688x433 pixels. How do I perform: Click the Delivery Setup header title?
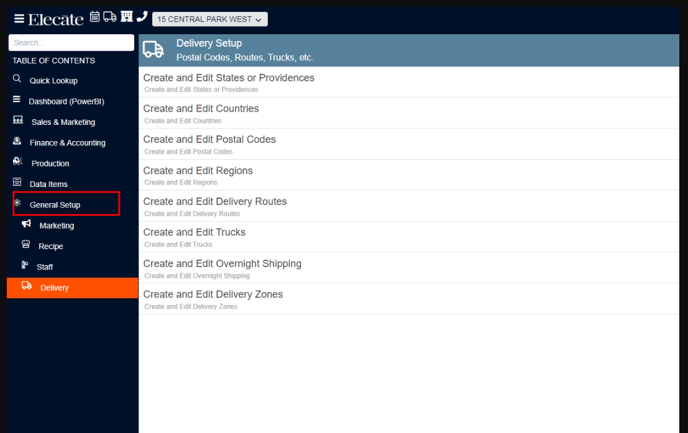click(209, 43)
